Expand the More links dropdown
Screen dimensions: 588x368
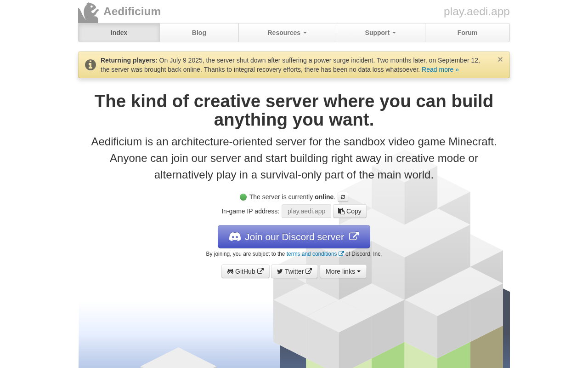pos(343,271)
